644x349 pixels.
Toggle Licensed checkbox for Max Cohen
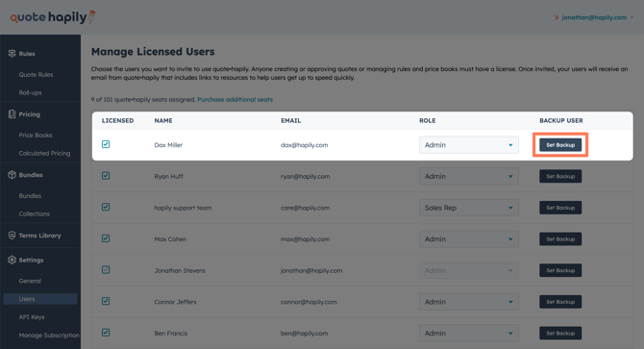[106, 238]
